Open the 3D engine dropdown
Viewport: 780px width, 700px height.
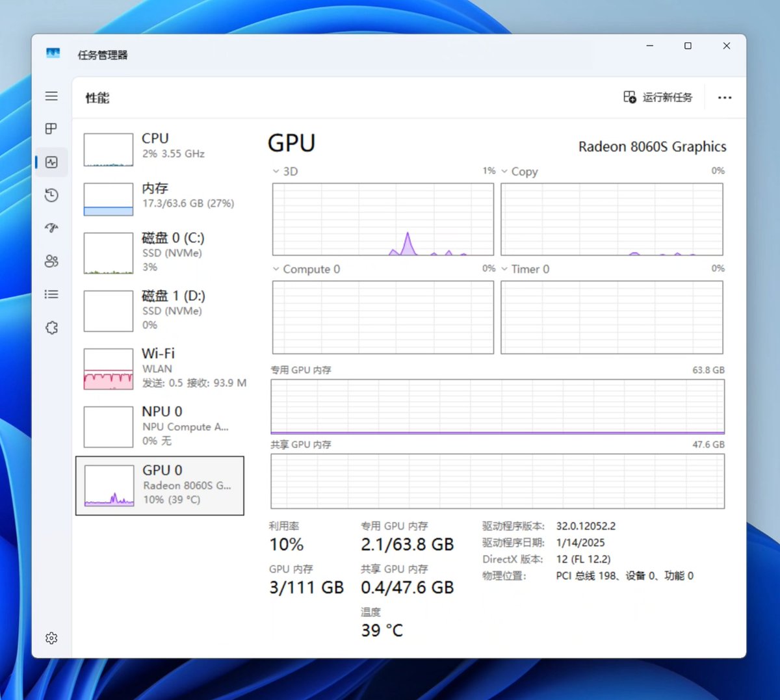285,172
